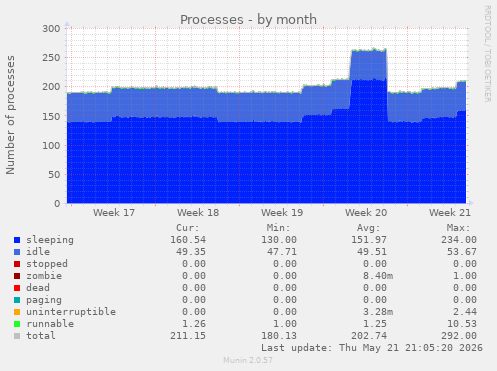Click the uninterruptible legend color swatch
497x371 pixels.
[x=17, y=312]
